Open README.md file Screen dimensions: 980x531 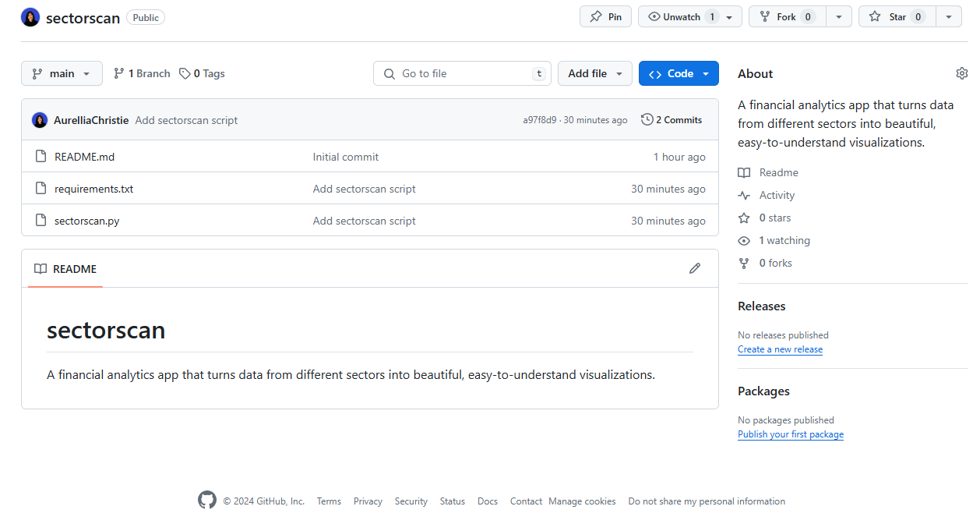pyautogui.click(x=84, y=157)
